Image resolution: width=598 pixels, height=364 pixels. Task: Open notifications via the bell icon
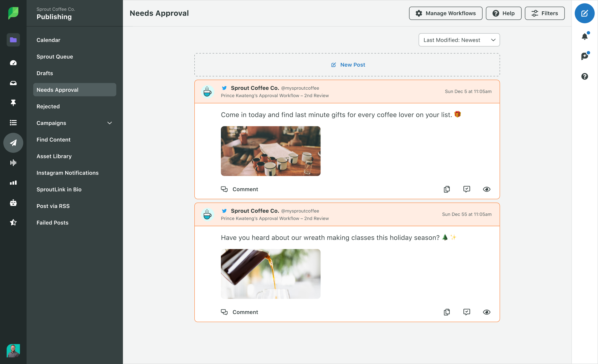pyautogui.click(x=585, y=36)
